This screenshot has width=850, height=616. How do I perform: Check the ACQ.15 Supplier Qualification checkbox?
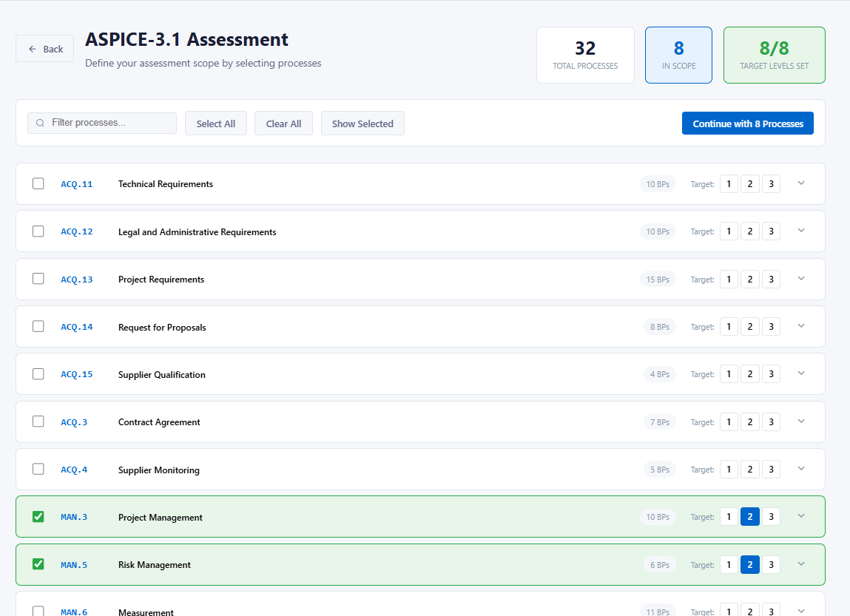tap(38, 374)
